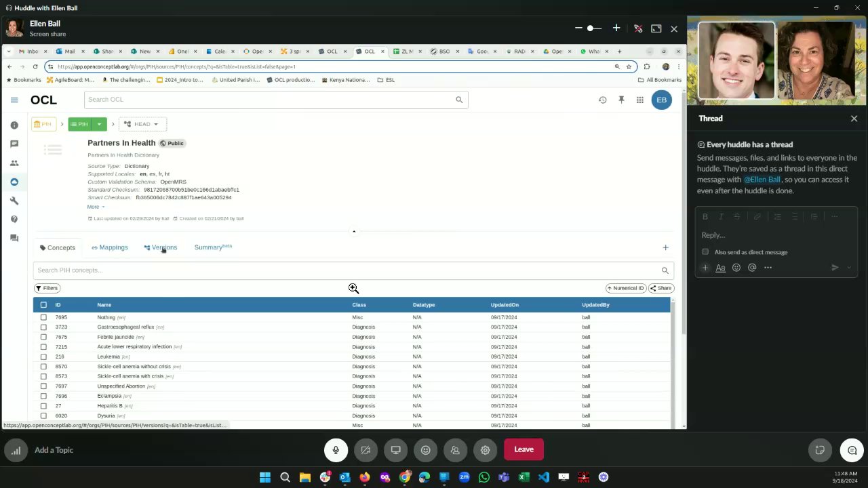Switch to the Summary tab
The width and height of the screenshot is (868, 488).
[x=213, y=247]
